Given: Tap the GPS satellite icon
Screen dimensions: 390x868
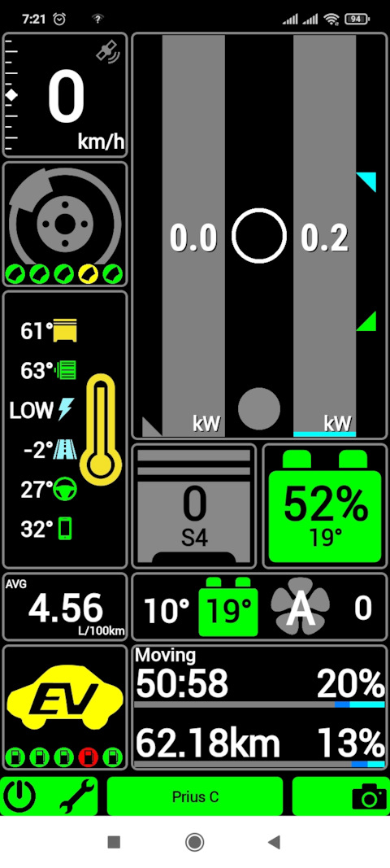Looking at the screenshot, I should [x=109, y=53].
